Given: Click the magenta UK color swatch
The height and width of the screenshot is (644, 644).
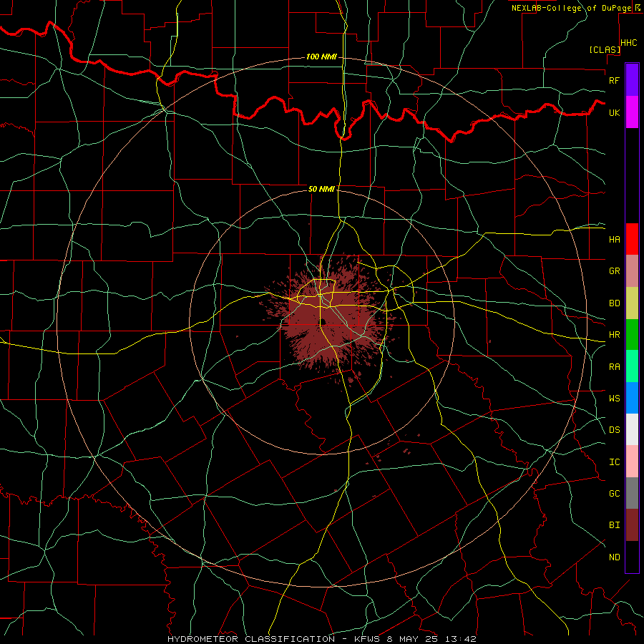Looking at the screenshot, I should 632,112.
